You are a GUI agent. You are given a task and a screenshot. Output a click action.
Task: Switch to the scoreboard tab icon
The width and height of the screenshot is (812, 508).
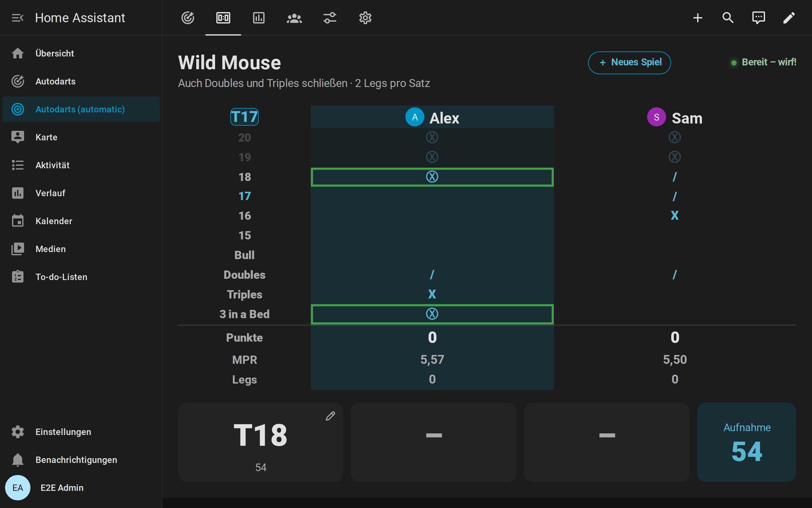[223, 18]
